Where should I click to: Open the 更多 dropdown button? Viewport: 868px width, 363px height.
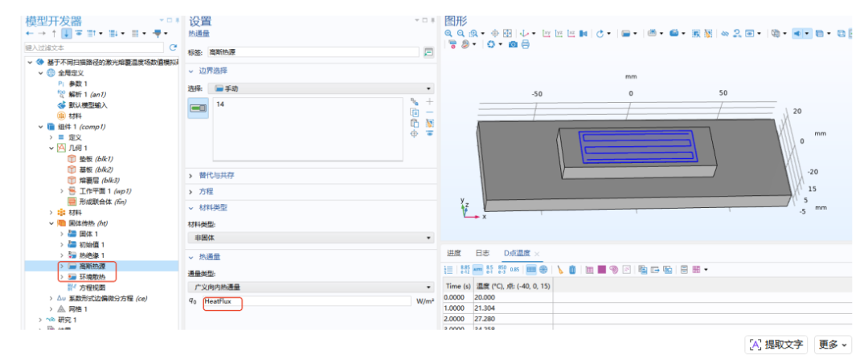[833, 345]
